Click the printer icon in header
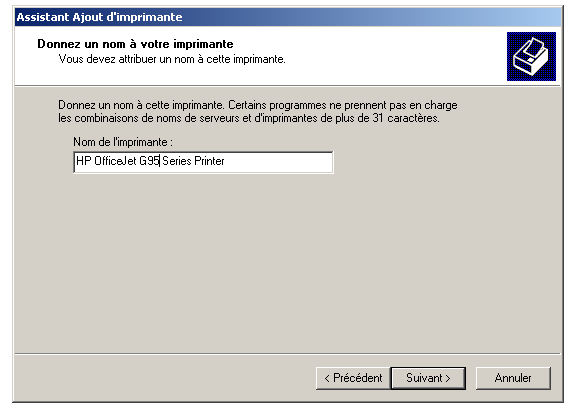The width and height of the screenshot is (586, 415). [x=531, y=56]
